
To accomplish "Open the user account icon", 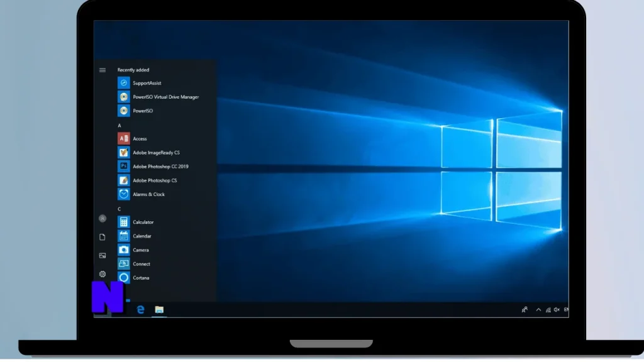I will [103, 219].
